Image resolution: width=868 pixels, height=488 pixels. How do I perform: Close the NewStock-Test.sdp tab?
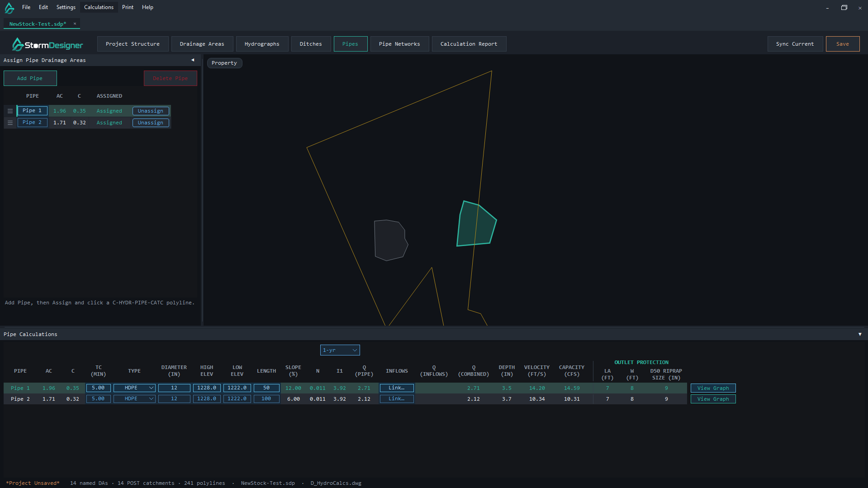pos(75,24)
